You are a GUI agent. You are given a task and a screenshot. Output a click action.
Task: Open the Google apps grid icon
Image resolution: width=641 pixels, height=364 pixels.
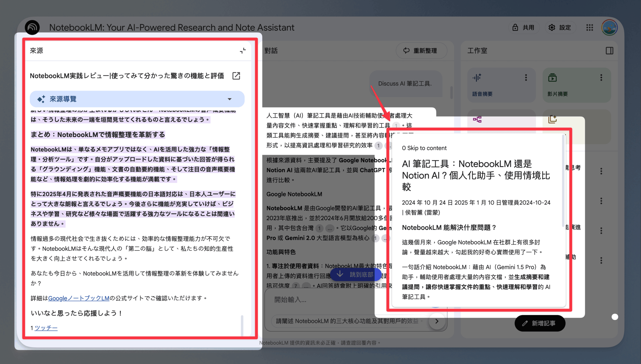590,28
